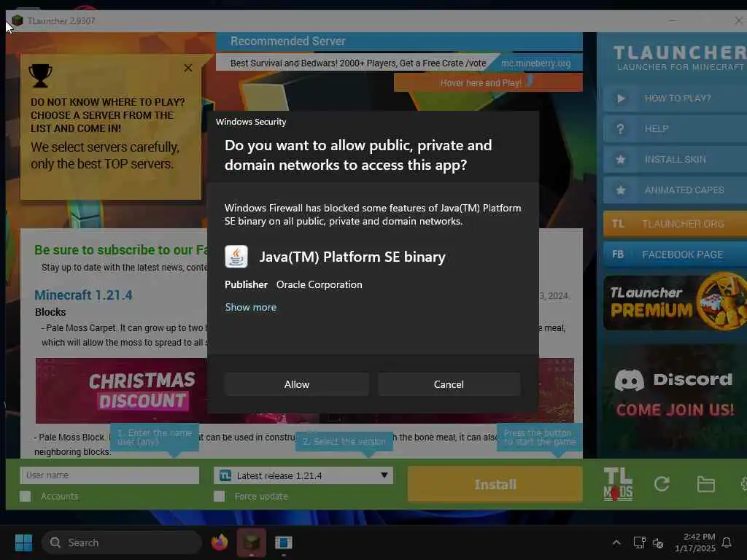This screenshot has height=560, width=747.
Task: Click the Minecraft 1.21.4 heading link
Action: [83, 295]
